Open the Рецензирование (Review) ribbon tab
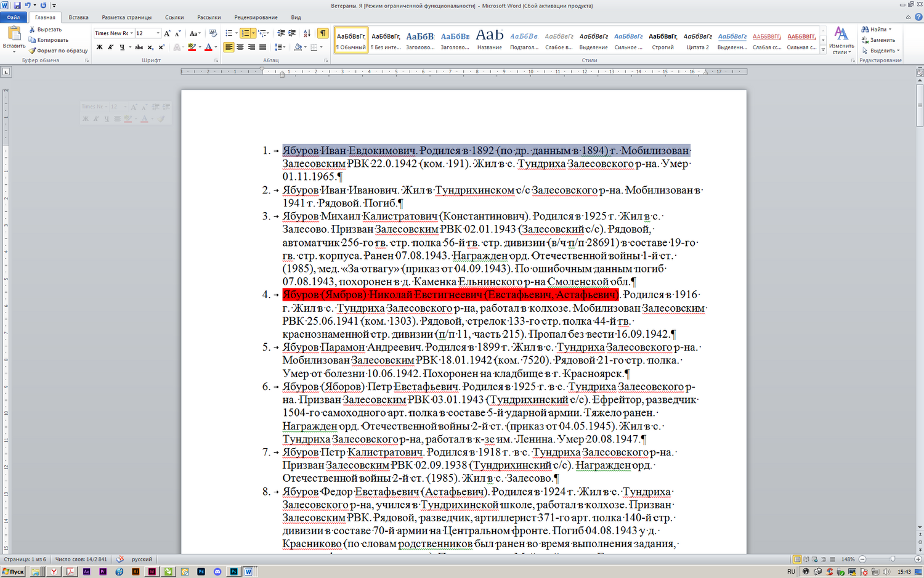 [256, 17]
